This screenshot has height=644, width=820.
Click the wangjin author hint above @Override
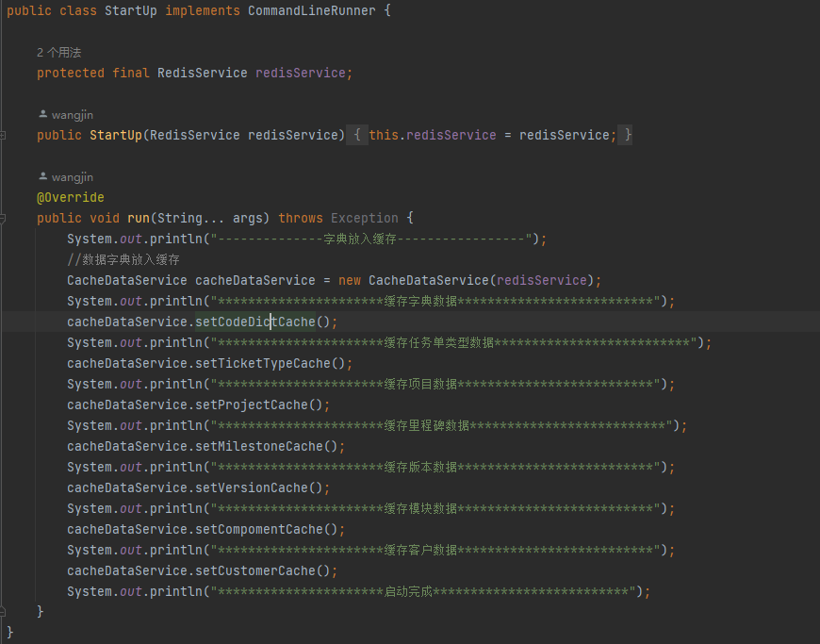[66, 177]
